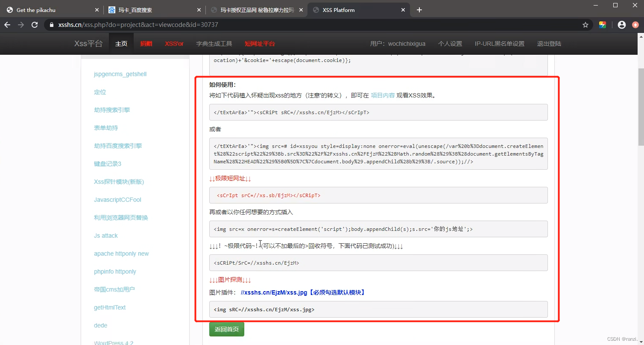Select jspgencms_getshell module
Screen dimensions: 644x345
pyautogui.click(x=120, y=74)
